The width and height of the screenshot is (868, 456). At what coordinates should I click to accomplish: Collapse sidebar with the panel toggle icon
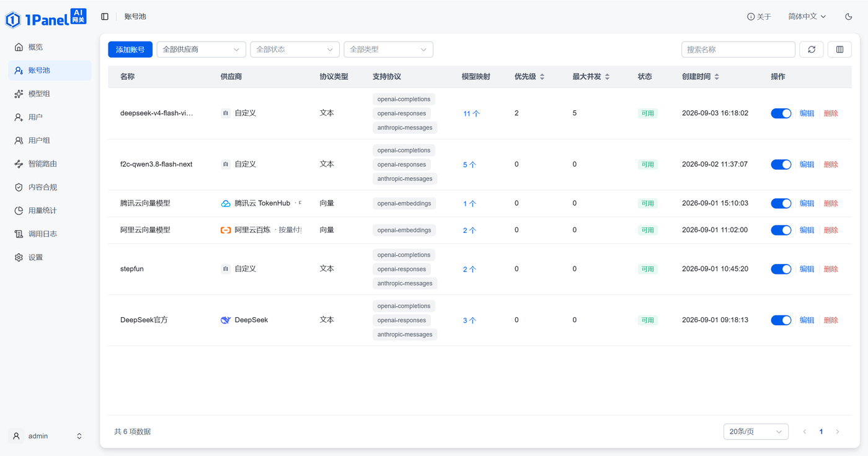105,17
